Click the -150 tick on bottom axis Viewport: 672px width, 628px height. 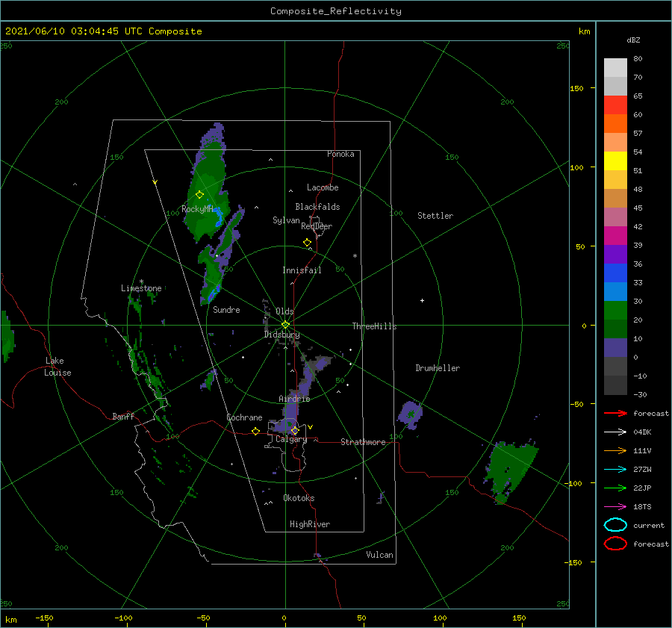point(45,618)
